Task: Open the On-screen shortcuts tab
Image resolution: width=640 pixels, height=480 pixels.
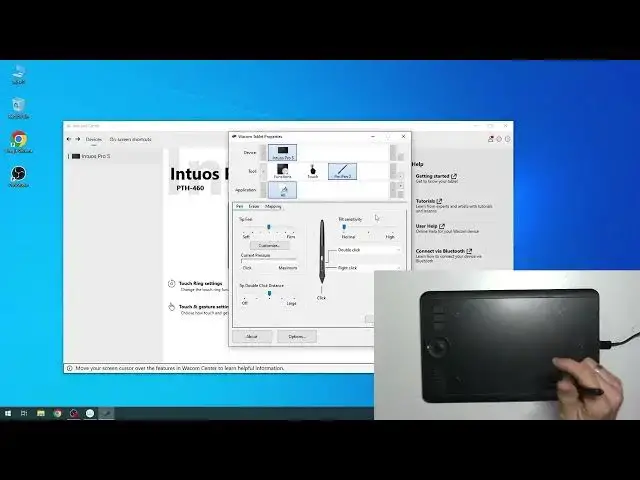Action: (x=131, y=139)
